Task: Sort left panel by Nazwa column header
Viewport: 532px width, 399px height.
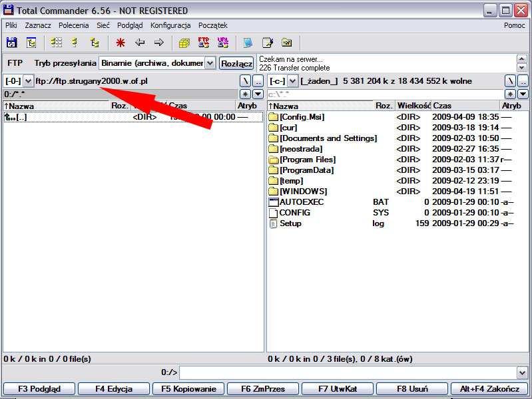Action: point(57,106)
